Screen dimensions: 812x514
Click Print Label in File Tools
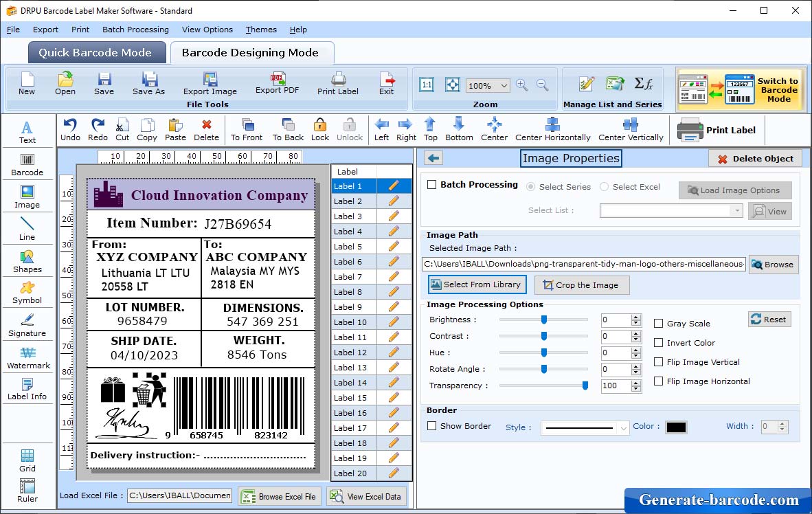[x=337, y=84]
